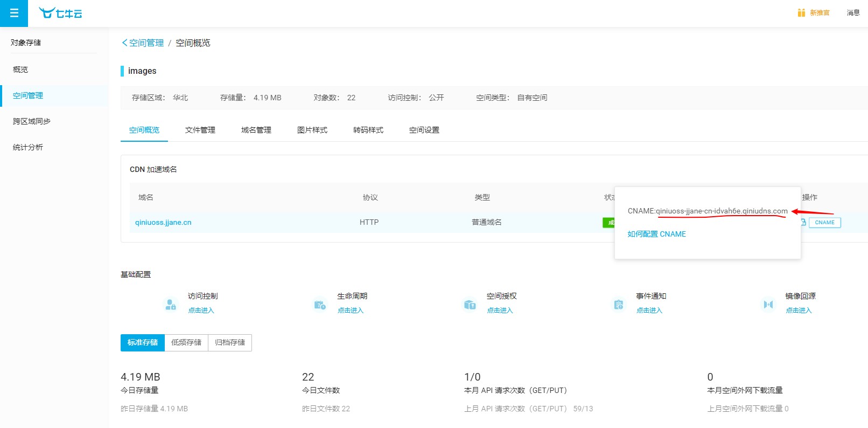This screenshot has height=428, width=868.
Task: Open 跨区域同步 in the sidebar
Action: [32, 121]
